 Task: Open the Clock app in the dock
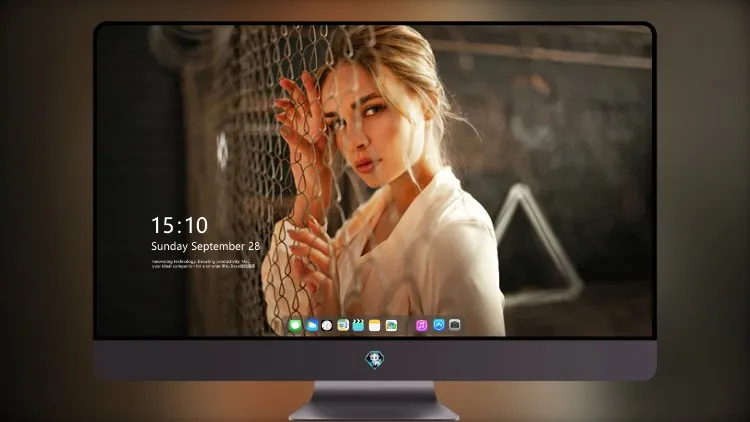pyautogui.click(x=327, y=326)
